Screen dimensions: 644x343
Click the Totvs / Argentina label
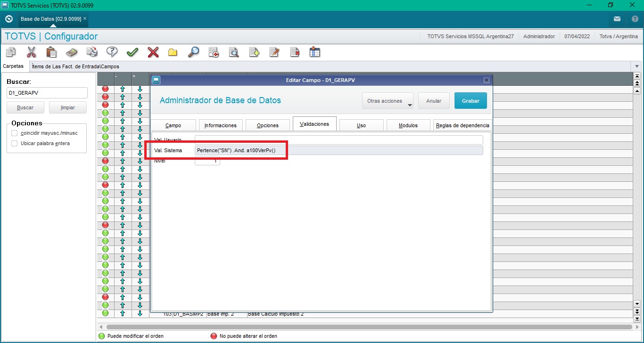click(x=618, y=36)
